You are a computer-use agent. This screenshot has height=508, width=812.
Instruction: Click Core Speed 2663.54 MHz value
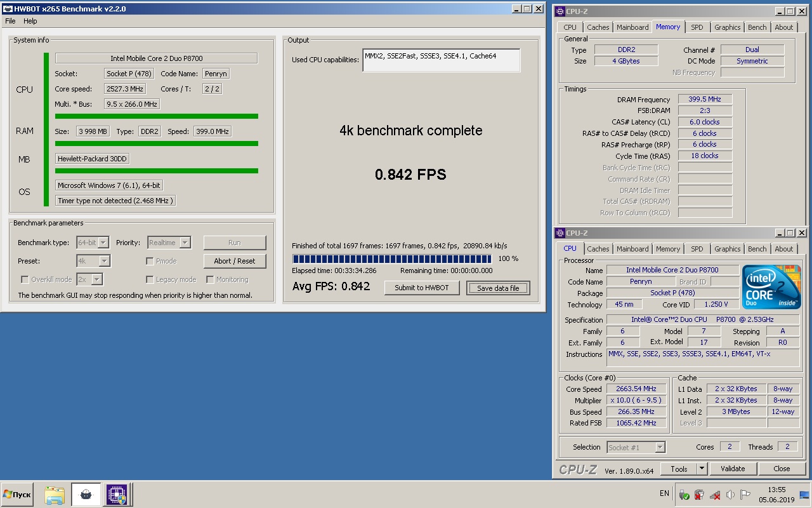(636, 389)
